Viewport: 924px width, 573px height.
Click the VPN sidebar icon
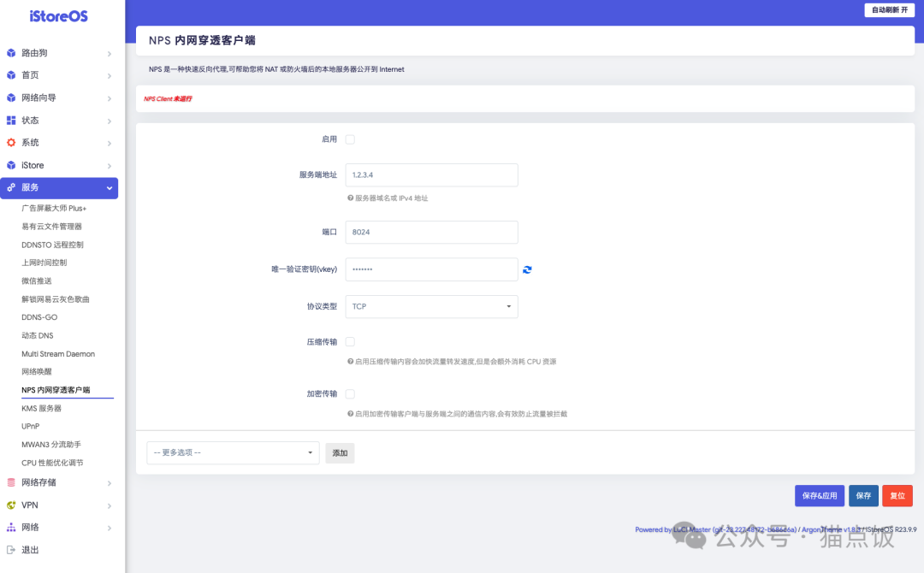[10, 505]
